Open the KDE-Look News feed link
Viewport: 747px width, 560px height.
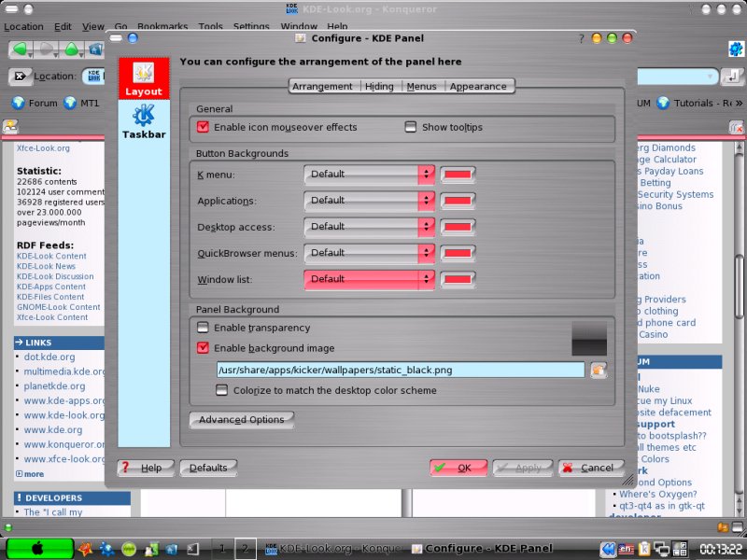(x=46, y=266)
